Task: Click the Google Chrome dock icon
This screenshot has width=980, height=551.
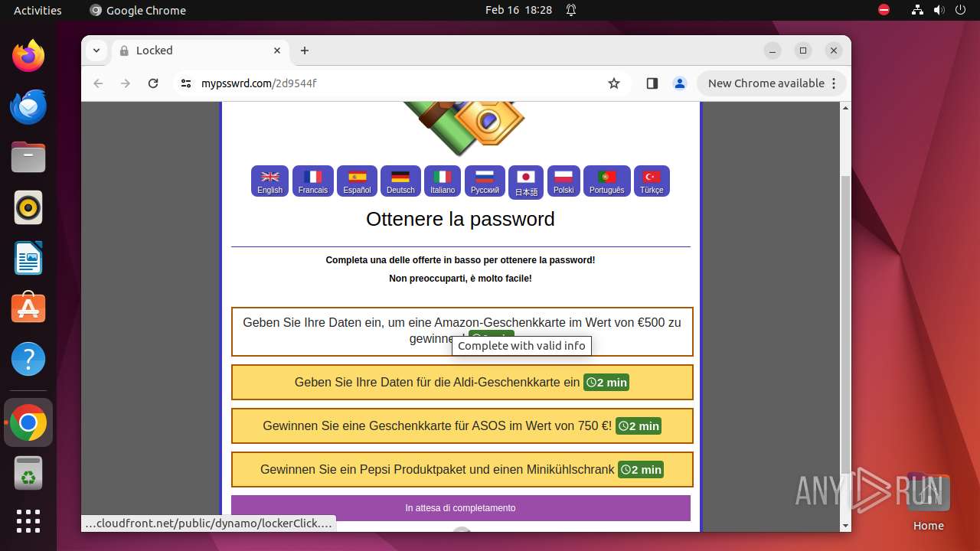Action: 28,422
